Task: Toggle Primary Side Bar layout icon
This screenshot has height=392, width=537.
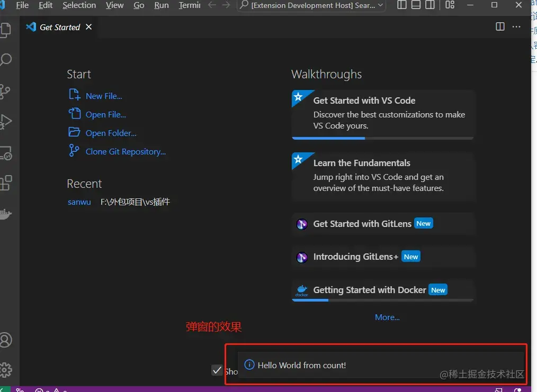Action: pyautogui.click(x=402, y=5)
